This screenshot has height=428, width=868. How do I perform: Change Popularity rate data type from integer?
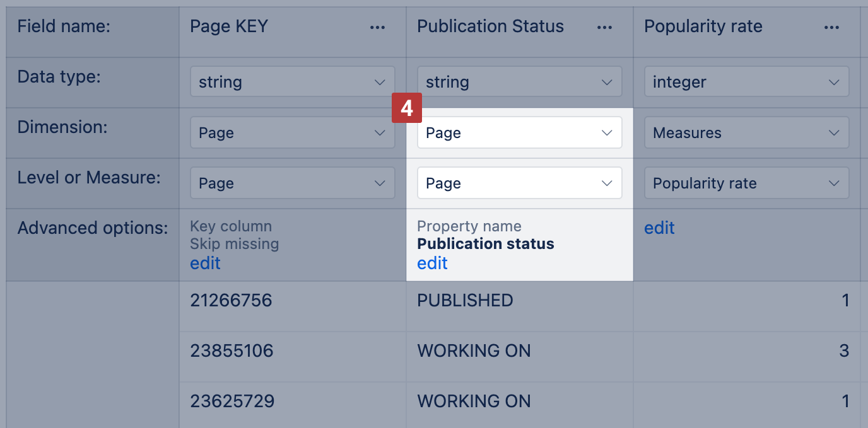[746, 82]
